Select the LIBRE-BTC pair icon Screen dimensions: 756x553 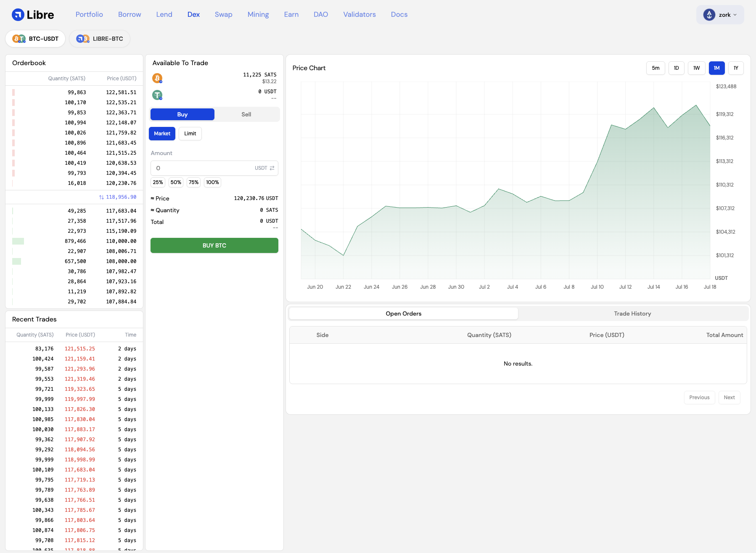click(83, 39)
